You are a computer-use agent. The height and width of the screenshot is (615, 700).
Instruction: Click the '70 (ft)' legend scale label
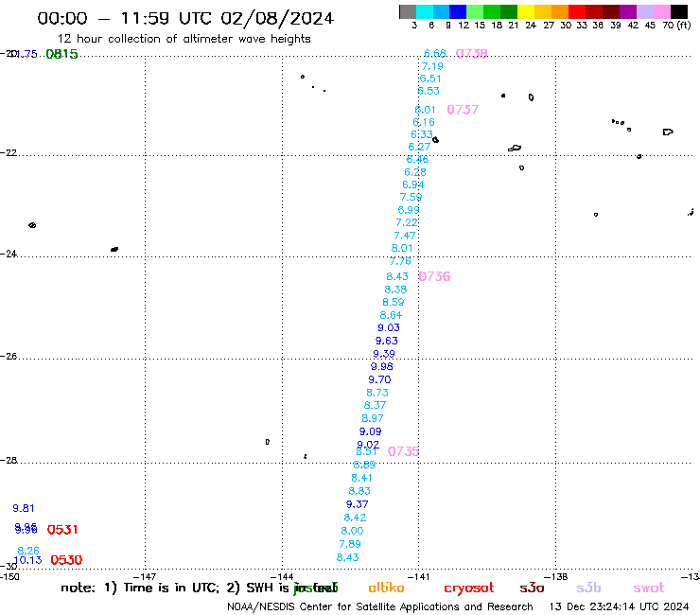coord(676,25)
